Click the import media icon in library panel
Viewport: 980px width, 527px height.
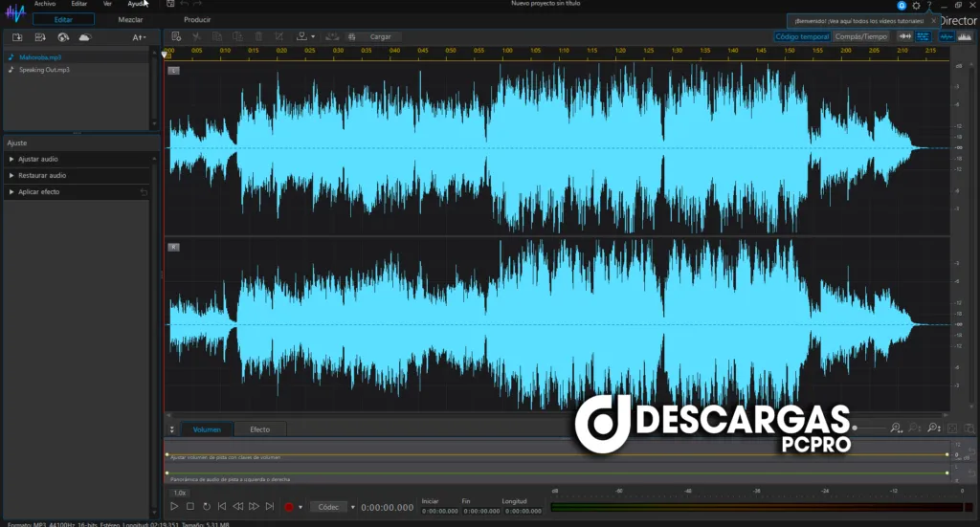[x=17, y=37]
